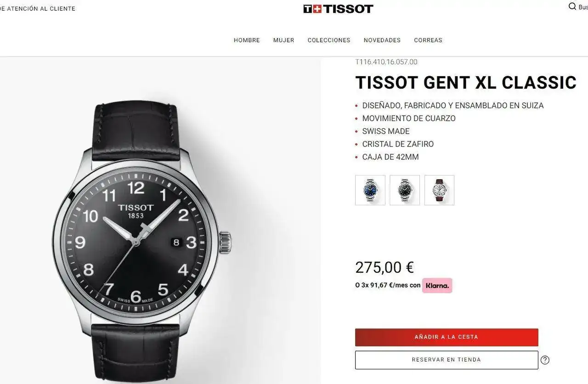Screen dimensions: 588x384
Task: Open the MUJER menu
Action: (x=283, y=40)
